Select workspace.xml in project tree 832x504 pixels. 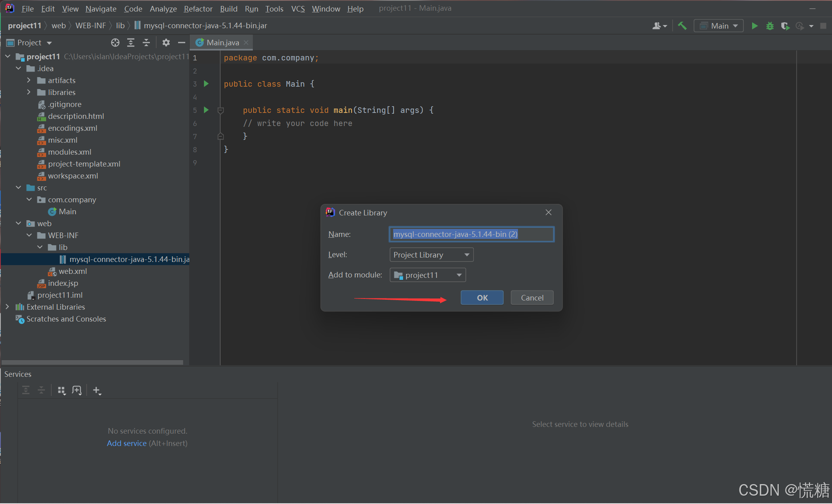[x=68, y=176]
